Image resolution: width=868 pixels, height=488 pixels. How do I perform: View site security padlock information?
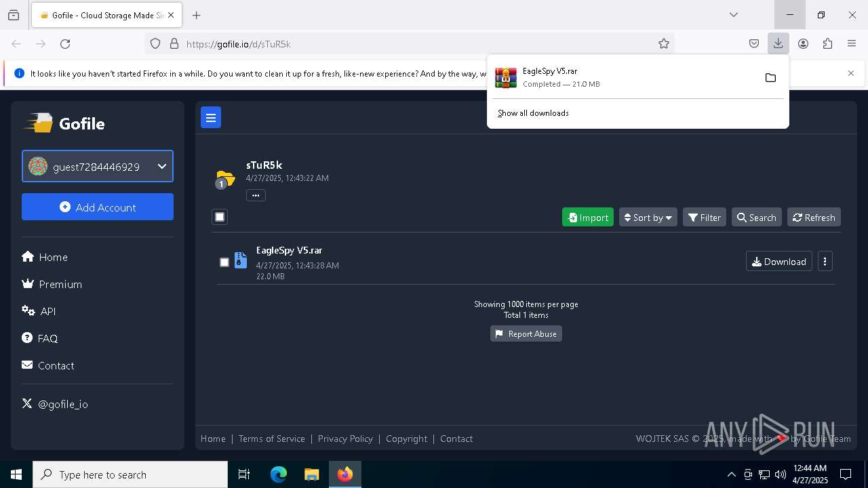click(174, 43)
